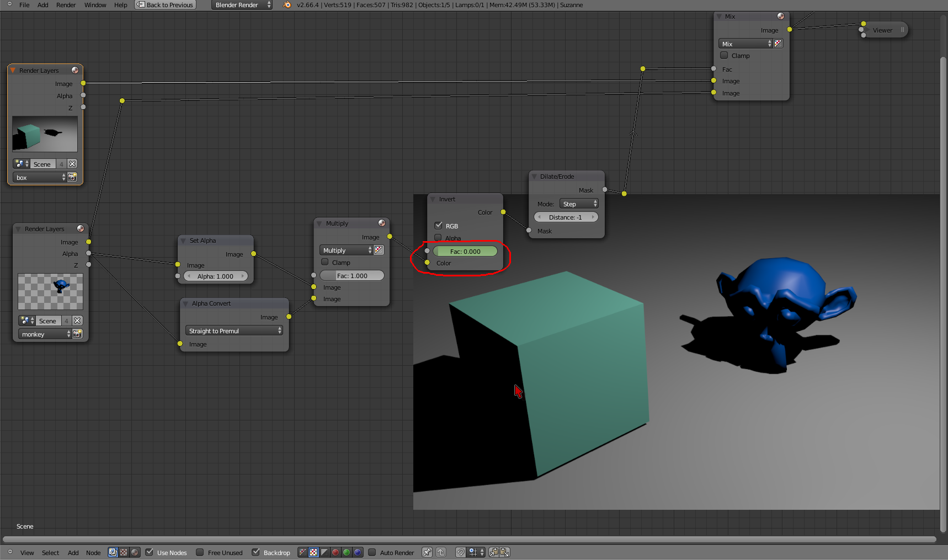Viewport: 948px width, 560px height.
Task: Toggle preview sphere on top Mix node
Action: click(x=781, y=16)
